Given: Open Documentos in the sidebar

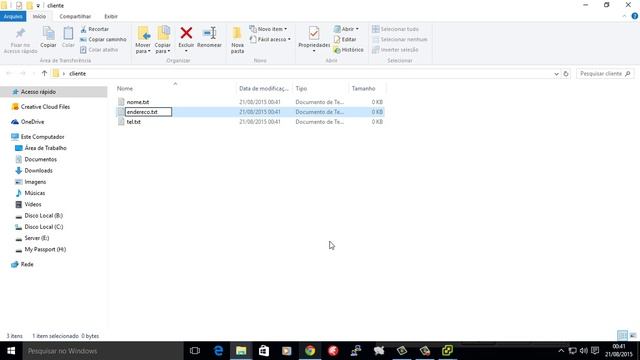Looking at the screenshot, I should pyautogui.click(x=40, y=160).
